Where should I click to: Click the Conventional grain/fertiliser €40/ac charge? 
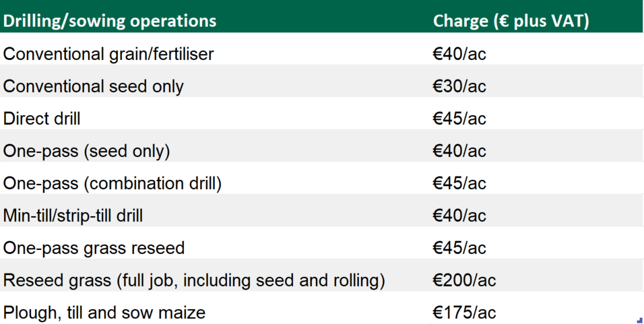[459, 54]
